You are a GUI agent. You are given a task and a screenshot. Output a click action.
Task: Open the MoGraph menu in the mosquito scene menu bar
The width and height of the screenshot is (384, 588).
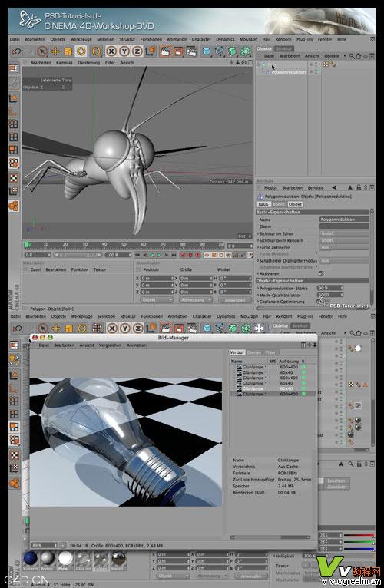pyautogui.click(x=248, y=39)
